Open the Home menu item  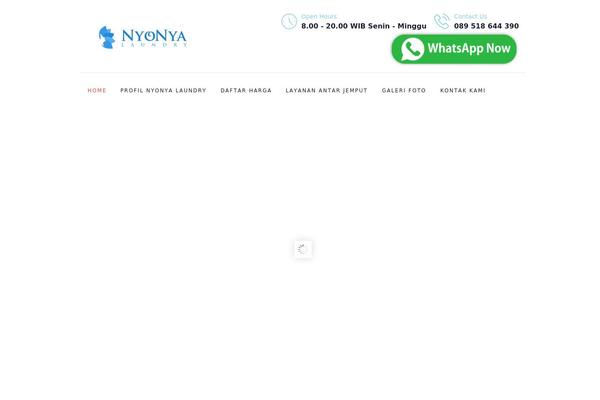pos(97,91)
